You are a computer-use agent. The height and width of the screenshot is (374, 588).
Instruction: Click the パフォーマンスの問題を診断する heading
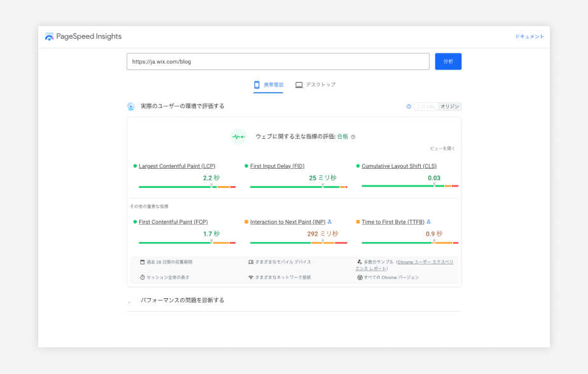point(182,300)
